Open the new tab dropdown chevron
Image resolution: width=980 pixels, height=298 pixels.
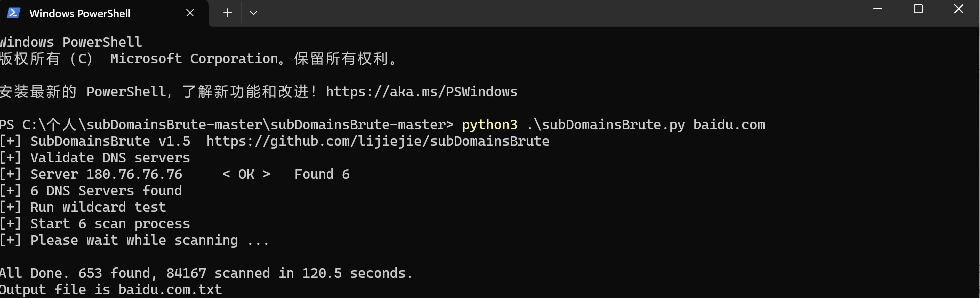coord(254,13)
